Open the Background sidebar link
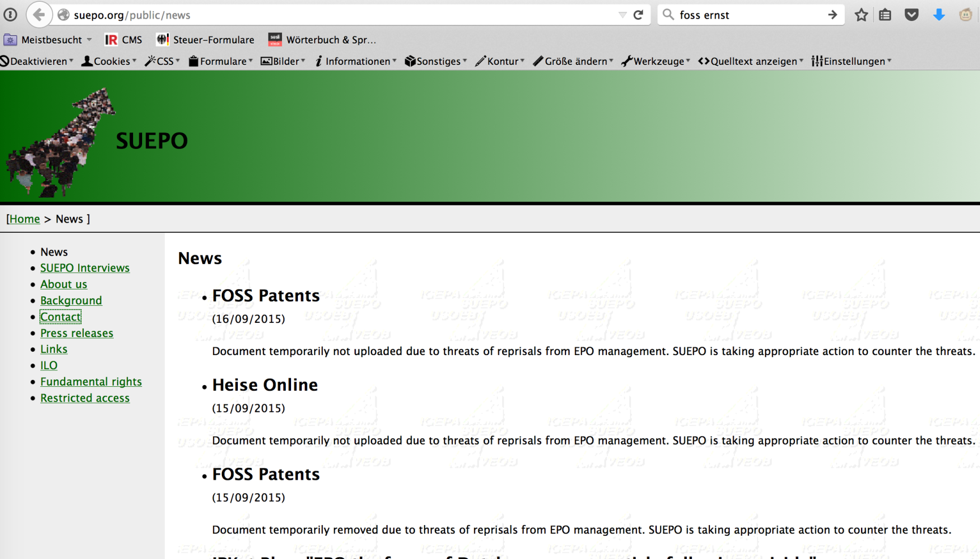 (71, 301)
